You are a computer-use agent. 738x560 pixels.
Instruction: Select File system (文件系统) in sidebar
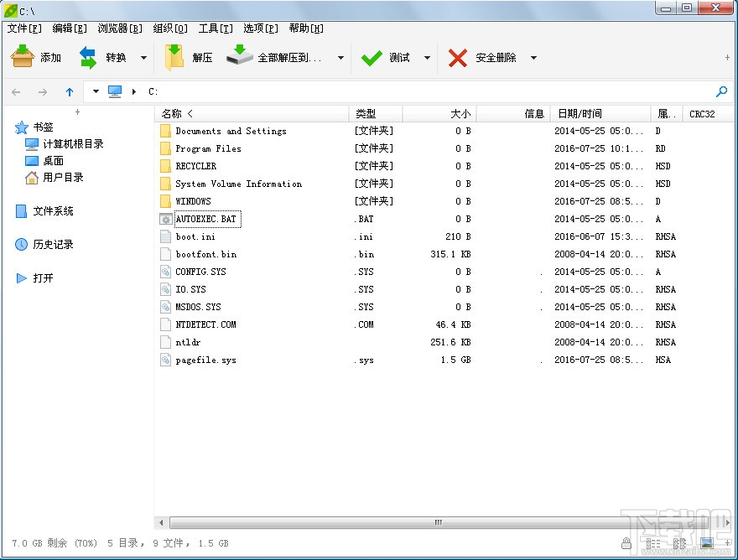click(x=44, y=211)
